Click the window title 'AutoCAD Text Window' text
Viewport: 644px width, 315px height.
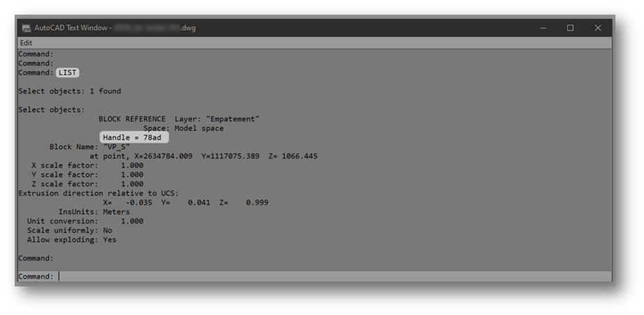click(70, 28)
